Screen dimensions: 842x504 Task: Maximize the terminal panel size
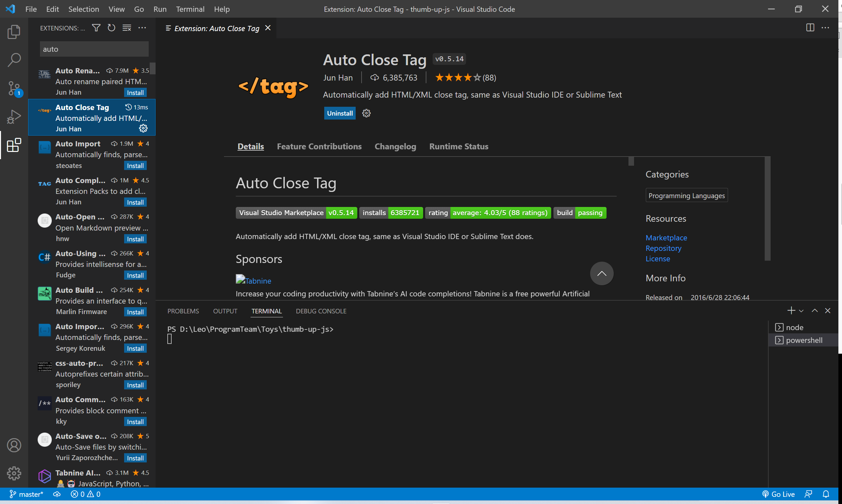click(814, 310)
